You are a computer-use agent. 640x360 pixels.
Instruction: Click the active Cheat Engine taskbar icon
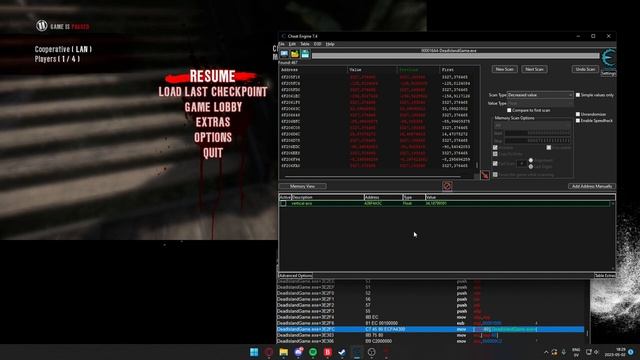[357, 352]
